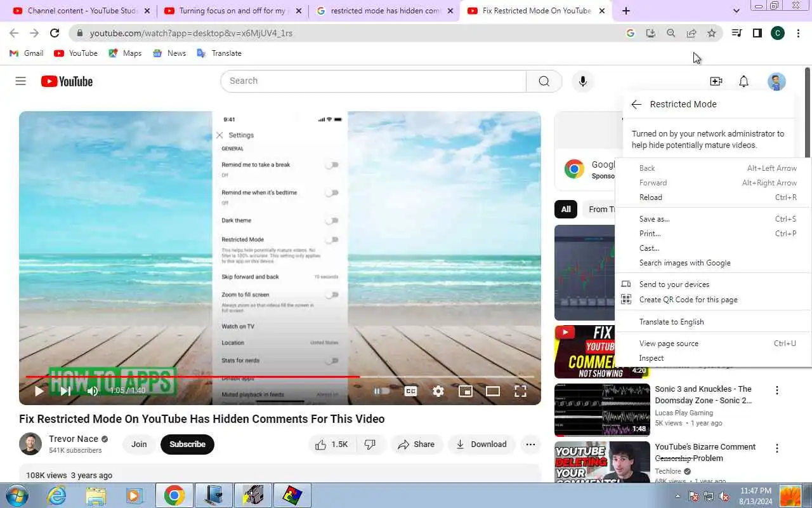
Task: Focus the YouTube search field
Action: click(373, 81)
